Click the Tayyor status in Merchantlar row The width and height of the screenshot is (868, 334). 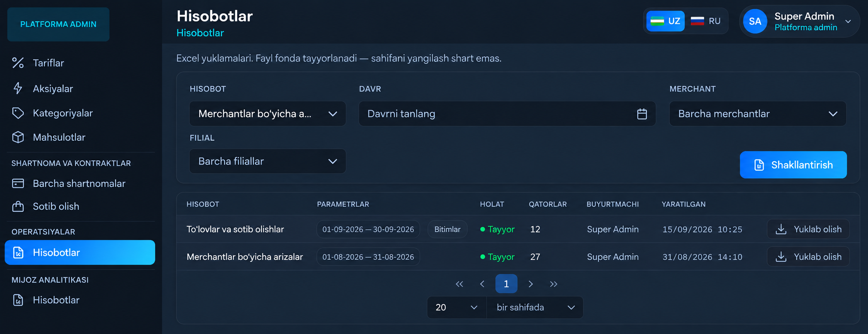[x=497, y=257]
